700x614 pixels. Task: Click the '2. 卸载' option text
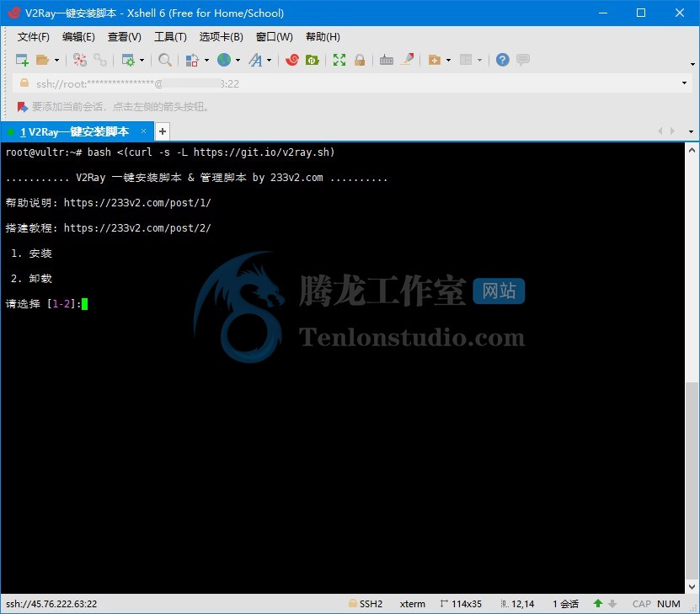pos(31,279)
